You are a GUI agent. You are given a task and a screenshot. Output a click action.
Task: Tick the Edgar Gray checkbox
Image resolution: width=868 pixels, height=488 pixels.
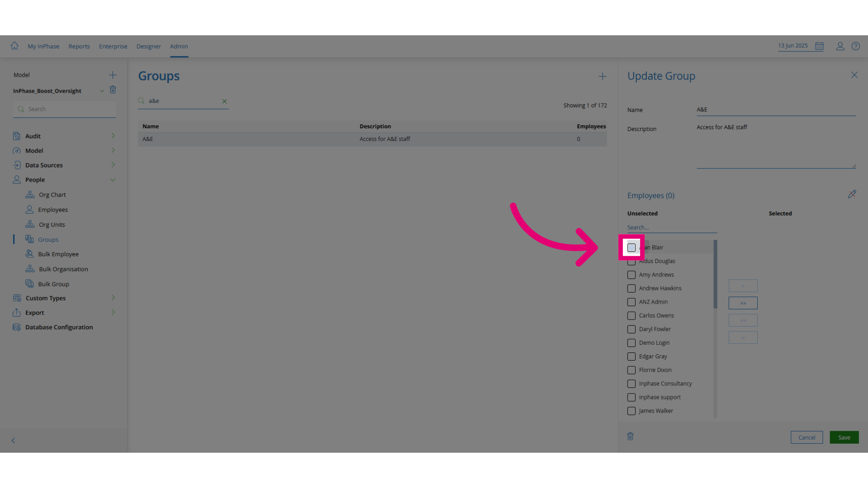click(x=632, y=357)
